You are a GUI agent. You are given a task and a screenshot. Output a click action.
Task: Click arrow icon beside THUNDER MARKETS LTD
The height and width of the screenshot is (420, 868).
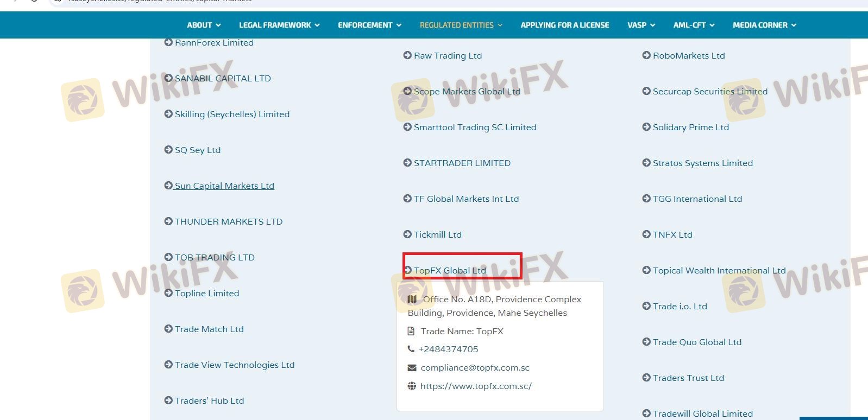168,221
